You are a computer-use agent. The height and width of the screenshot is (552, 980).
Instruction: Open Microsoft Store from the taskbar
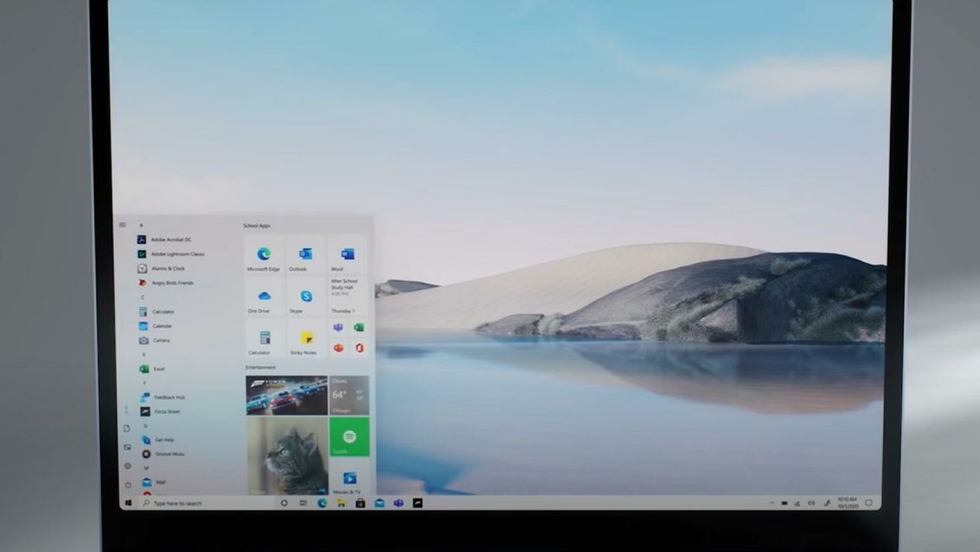pyautogui.click(x=360, y=503)
